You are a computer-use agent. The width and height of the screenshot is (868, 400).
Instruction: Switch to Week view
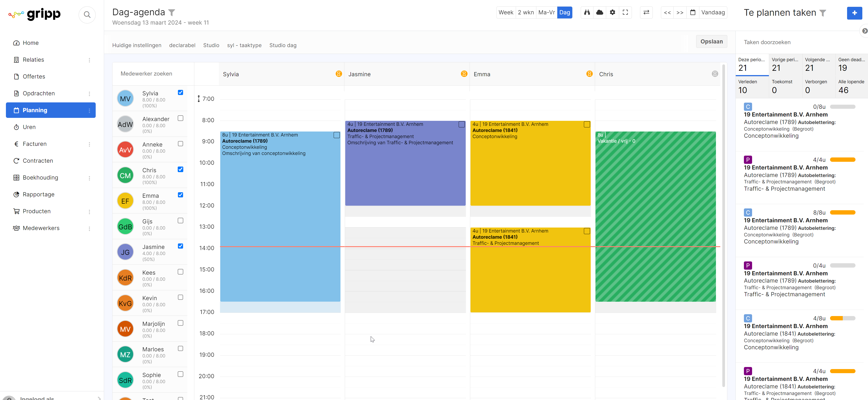tap(506, 13)
